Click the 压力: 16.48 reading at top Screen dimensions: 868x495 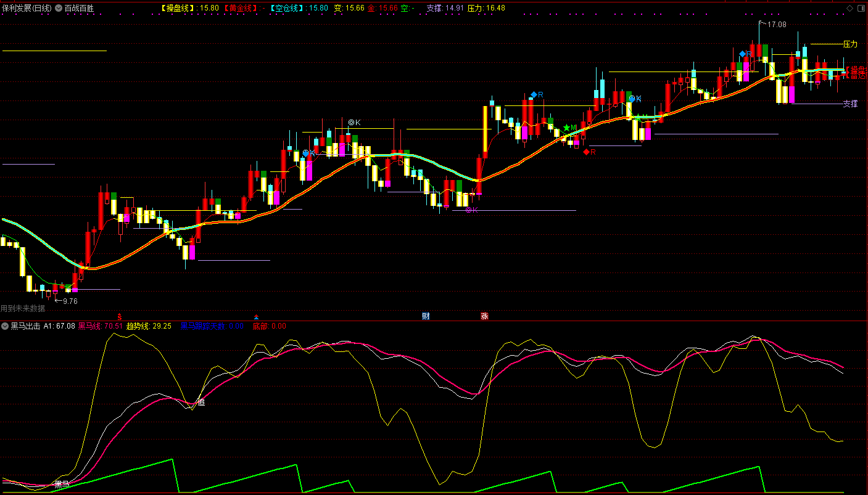point(486,8)
